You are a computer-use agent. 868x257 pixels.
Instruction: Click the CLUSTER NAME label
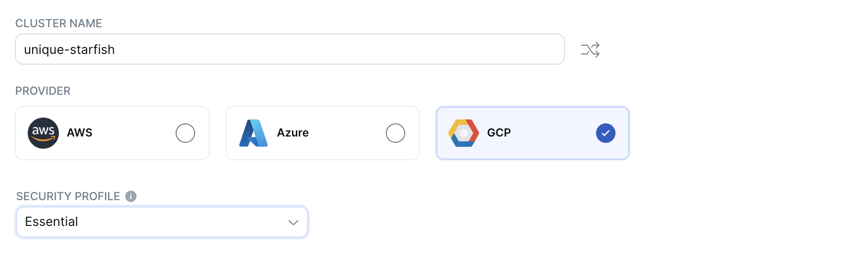tap(58, 23)
